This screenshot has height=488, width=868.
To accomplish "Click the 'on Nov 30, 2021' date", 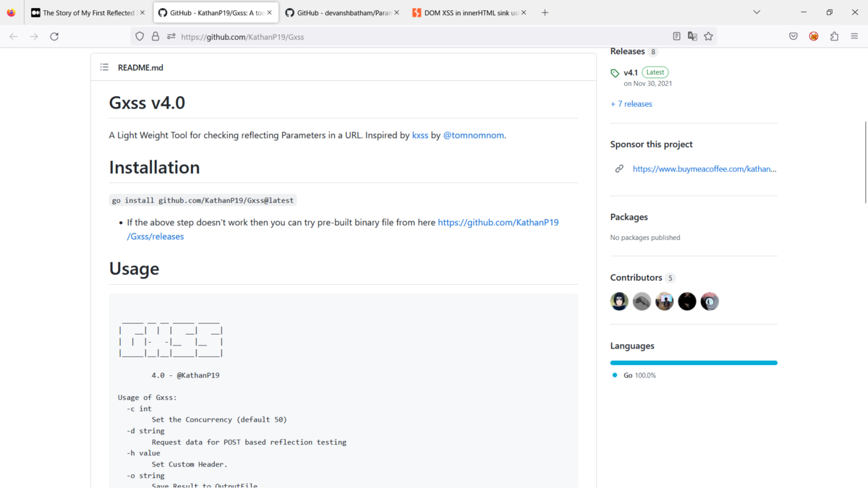I will coord(648,84).
